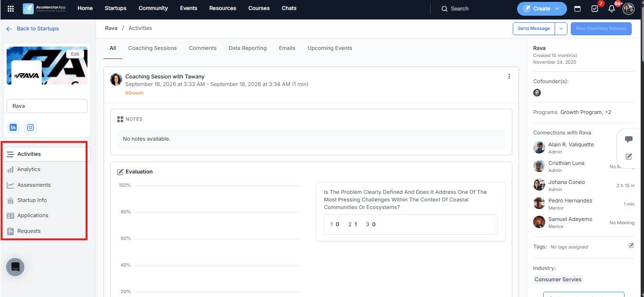The image size is (644, 297).
Task: Open the Community menu
Action: coord(153,9)
